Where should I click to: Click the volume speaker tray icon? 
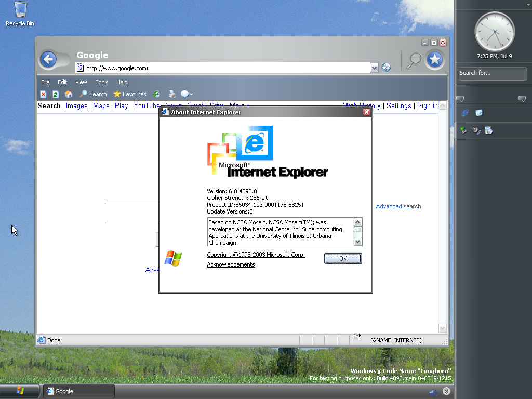click(434, 392)
